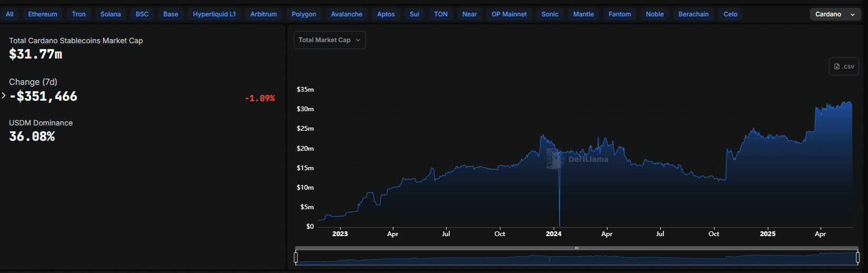Image resolution: width=868 pixels, height=273 pixels.
Task: Open the Total Market Cap dropdown
Action: [330, 40]
